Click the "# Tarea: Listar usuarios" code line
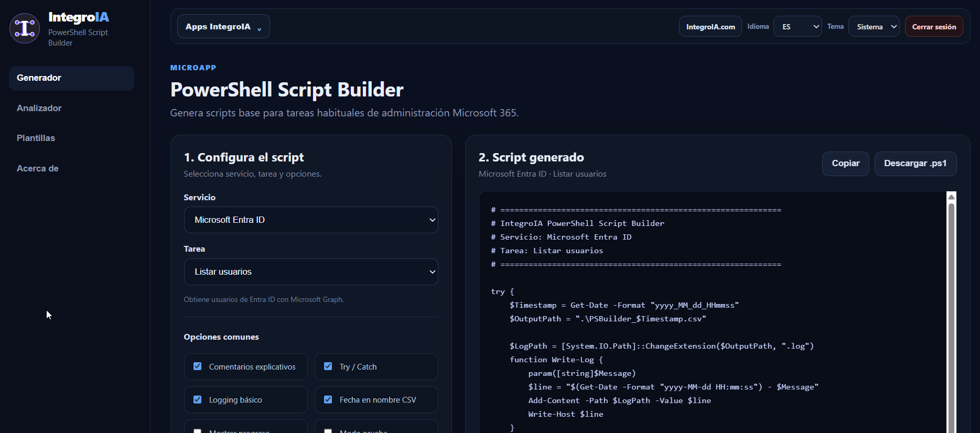Image resolution: width=980 pixels, height=433 pixels. click(x=547, y=251)
